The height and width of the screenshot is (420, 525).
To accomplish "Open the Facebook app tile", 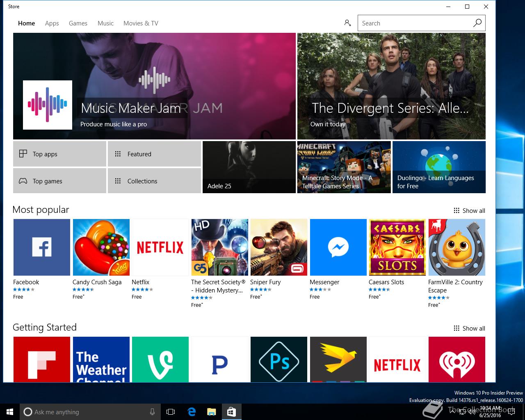I will [42, 247].
